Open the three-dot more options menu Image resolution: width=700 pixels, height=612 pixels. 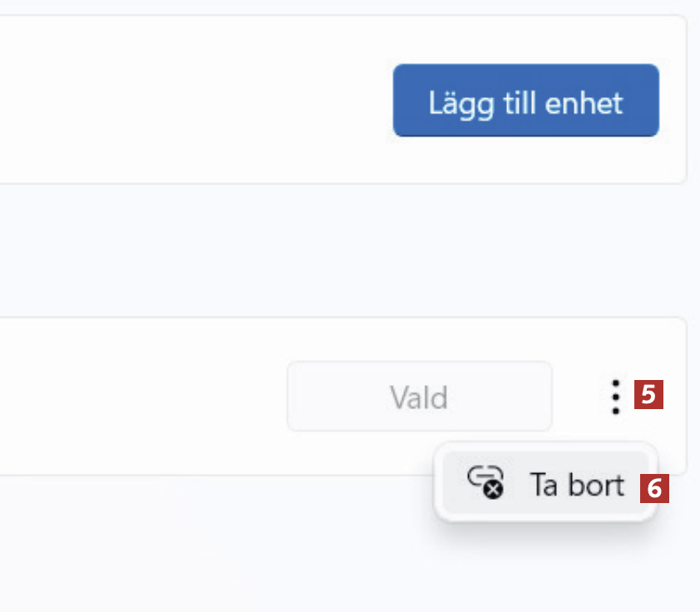pyautogui.click(x=615, y=397)
